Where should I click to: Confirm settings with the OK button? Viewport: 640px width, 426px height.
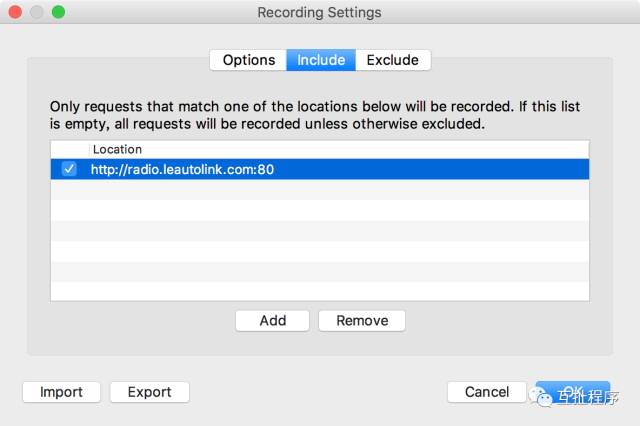(572, 392)
